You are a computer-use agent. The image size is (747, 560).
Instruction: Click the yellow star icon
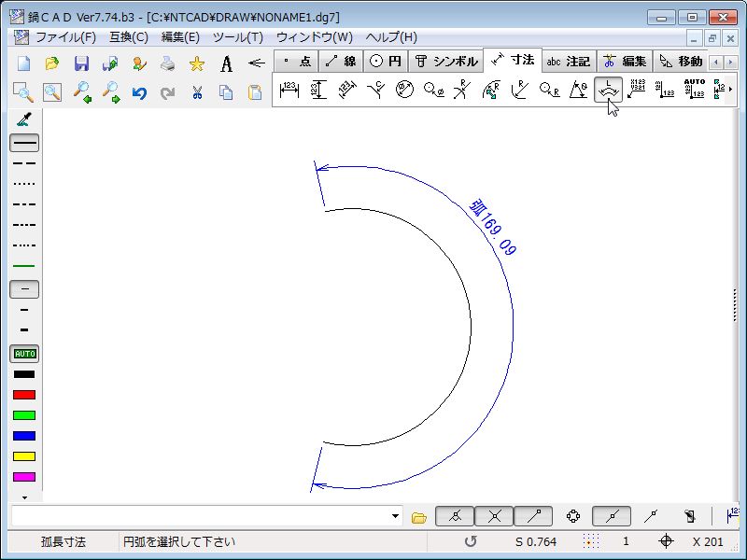197,63
